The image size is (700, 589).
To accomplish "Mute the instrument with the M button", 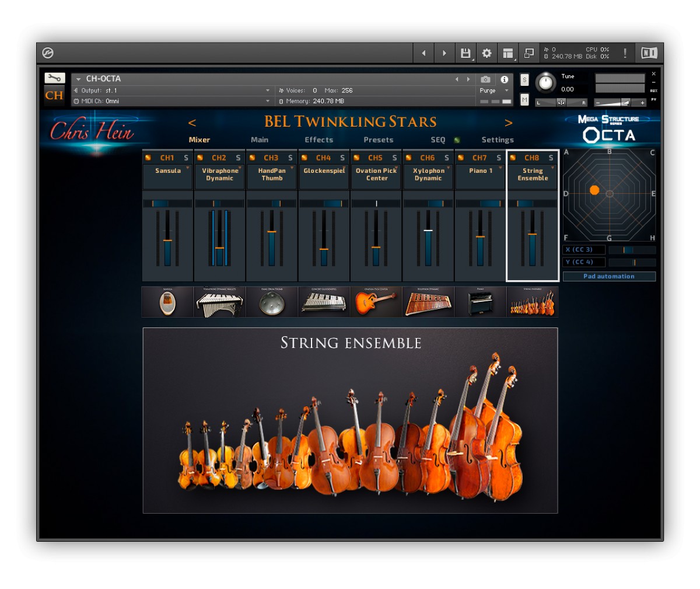I will 524,100.
